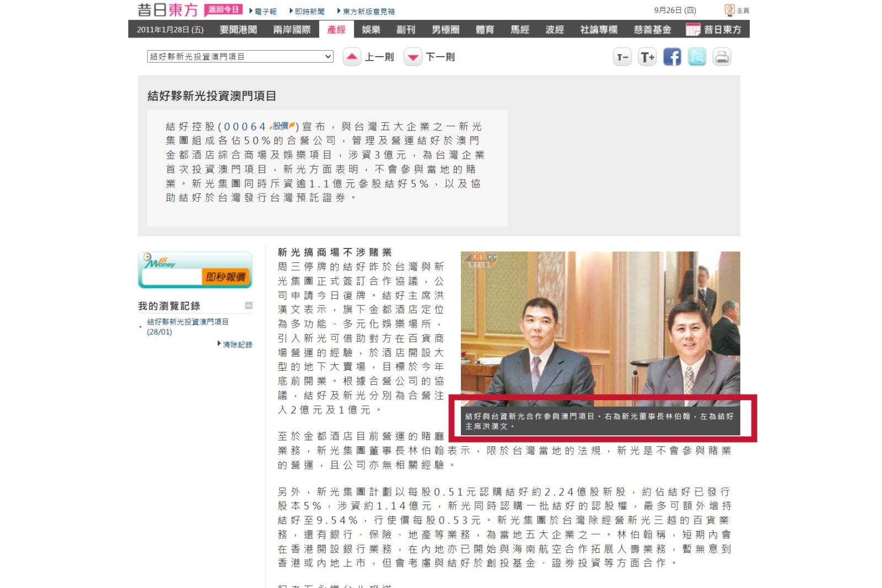Click the date 9月26日 (四)
Screen dimensions: 882x588
point(675,10)
